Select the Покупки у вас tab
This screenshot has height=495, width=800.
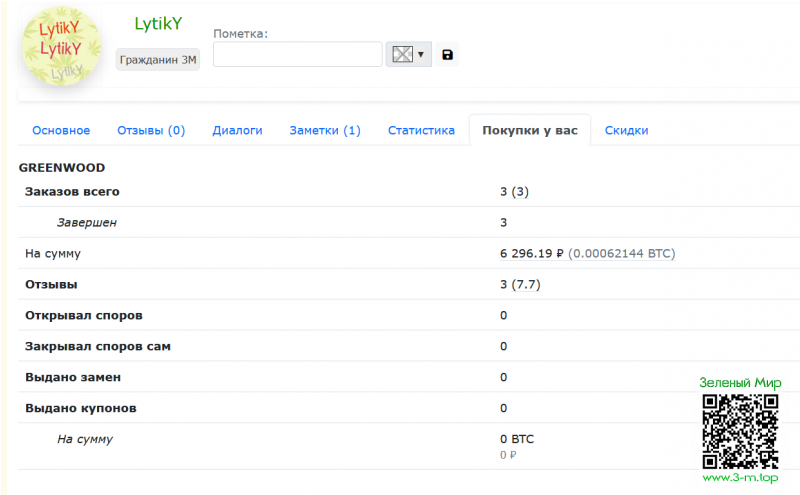pyautogui.click(x=529, y=130)
